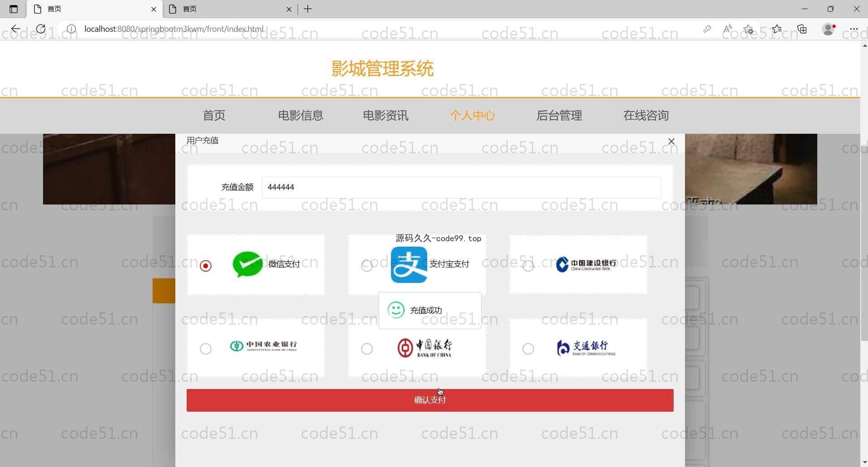Select Bank of Communications radio button
The image size is (868, 467).
[x=528, y=349]
